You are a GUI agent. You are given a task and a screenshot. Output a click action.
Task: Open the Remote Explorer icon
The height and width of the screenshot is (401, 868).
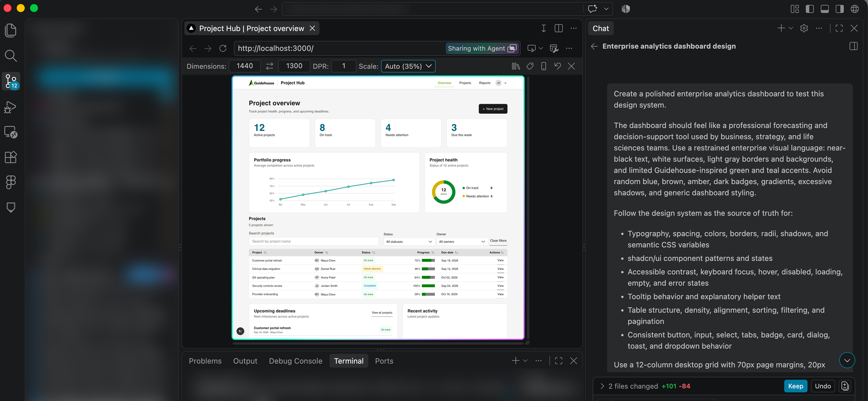(11, 132)
